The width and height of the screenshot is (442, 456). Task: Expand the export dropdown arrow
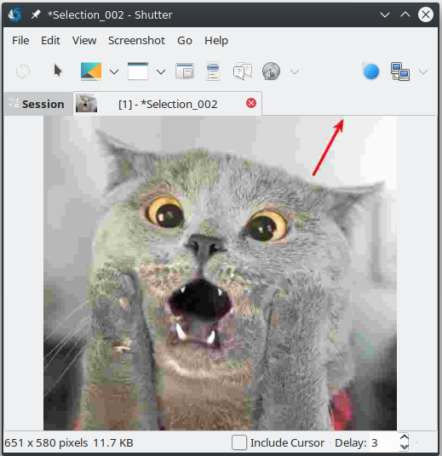(x=423, y=72)
